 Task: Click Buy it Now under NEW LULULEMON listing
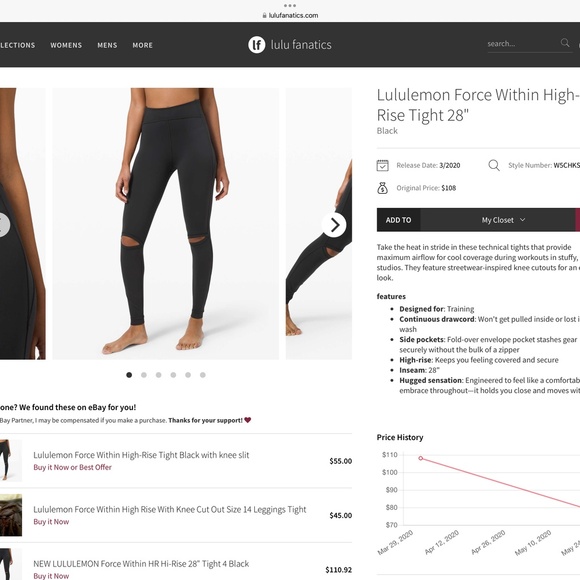click(51, 576)
